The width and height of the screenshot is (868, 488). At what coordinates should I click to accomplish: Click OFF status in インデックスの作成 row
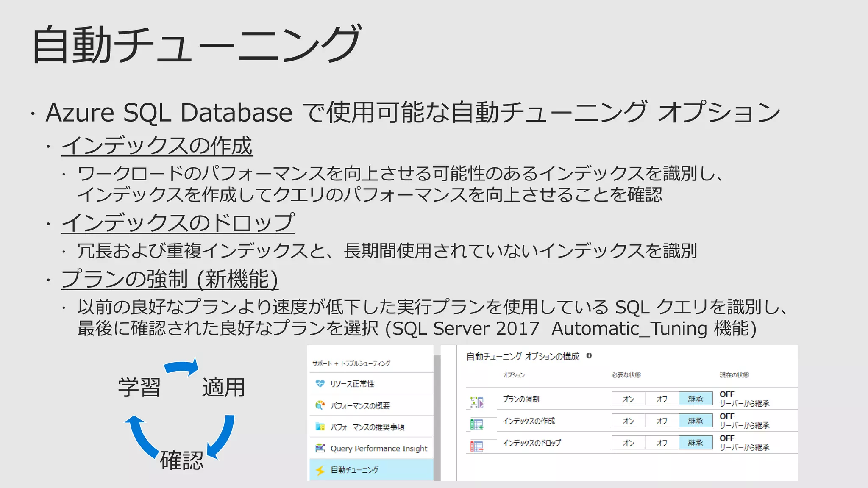[x=727, y=416]
